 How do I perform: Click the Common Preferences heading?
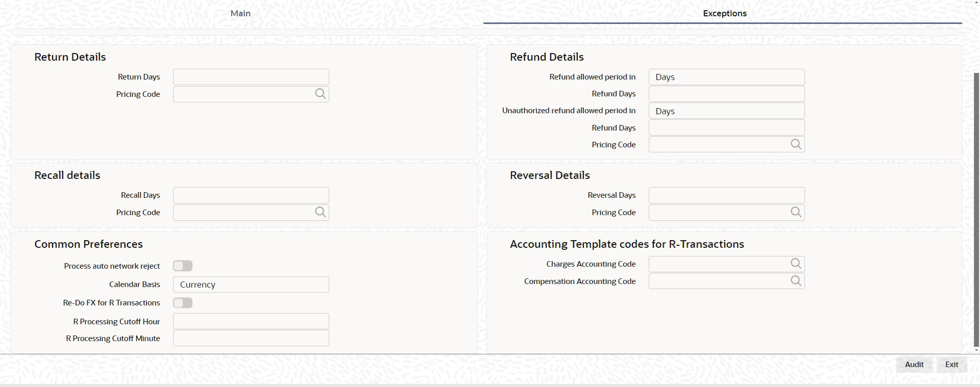(x=88, y=244)
